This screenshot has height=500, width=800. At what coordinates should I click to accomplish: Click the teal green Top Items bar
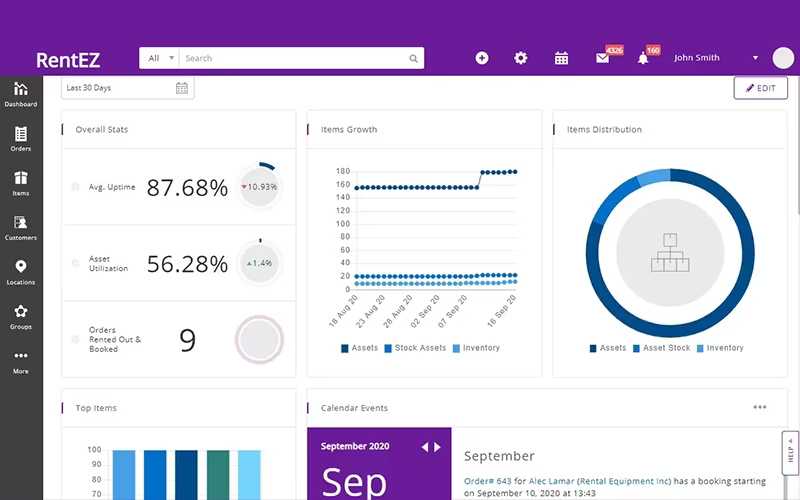[x=218, y=475]
